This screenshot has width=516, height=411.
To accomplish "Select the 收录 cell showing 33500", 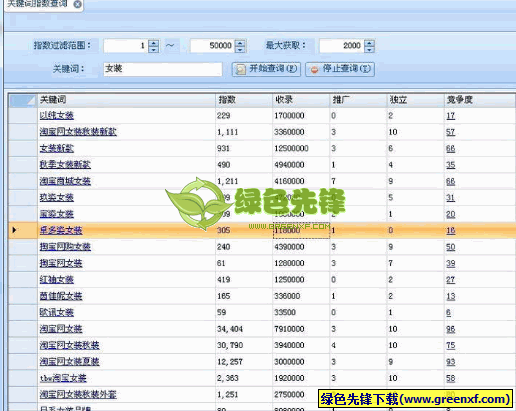I will [301, 312].
